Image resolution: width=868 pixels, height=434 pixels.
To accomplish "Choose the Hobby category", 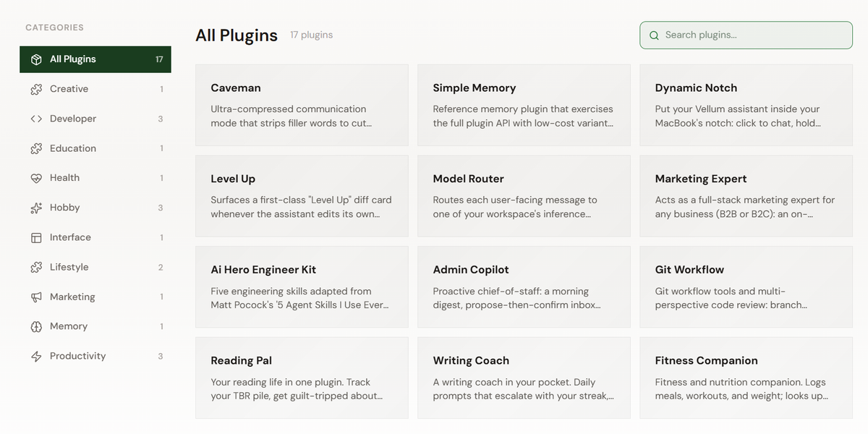I will (x=95, y=208).
